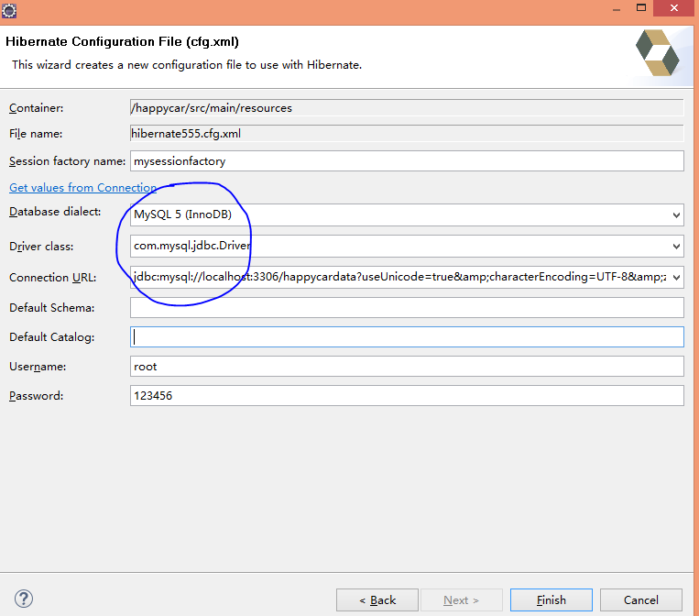
Task: Close the wizard window
Action: [674, 8]
